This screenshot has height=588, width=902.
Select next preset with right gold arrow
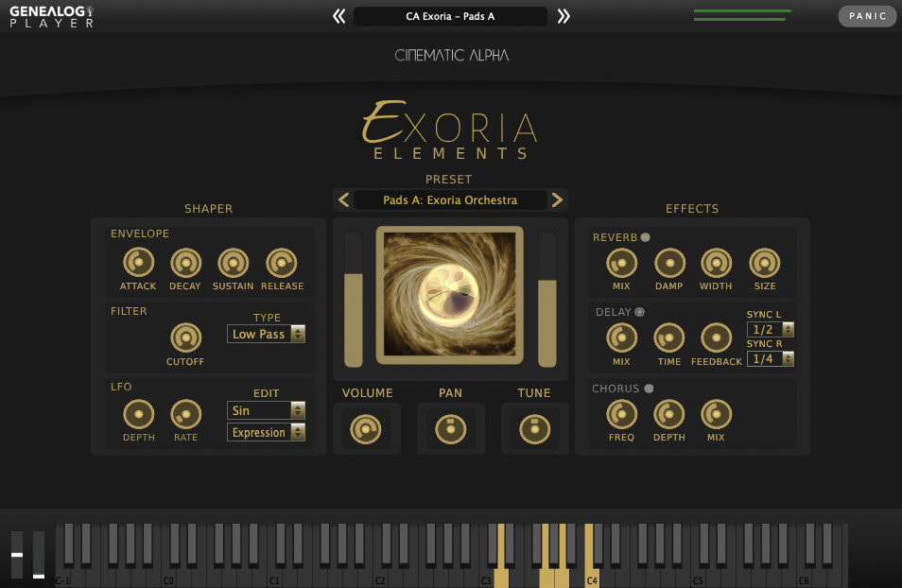point(557,200)
